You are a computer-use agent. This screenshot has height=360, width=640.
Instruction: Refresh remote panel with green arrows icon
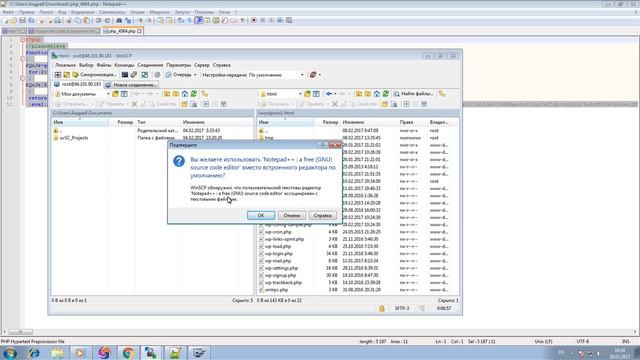385,94
